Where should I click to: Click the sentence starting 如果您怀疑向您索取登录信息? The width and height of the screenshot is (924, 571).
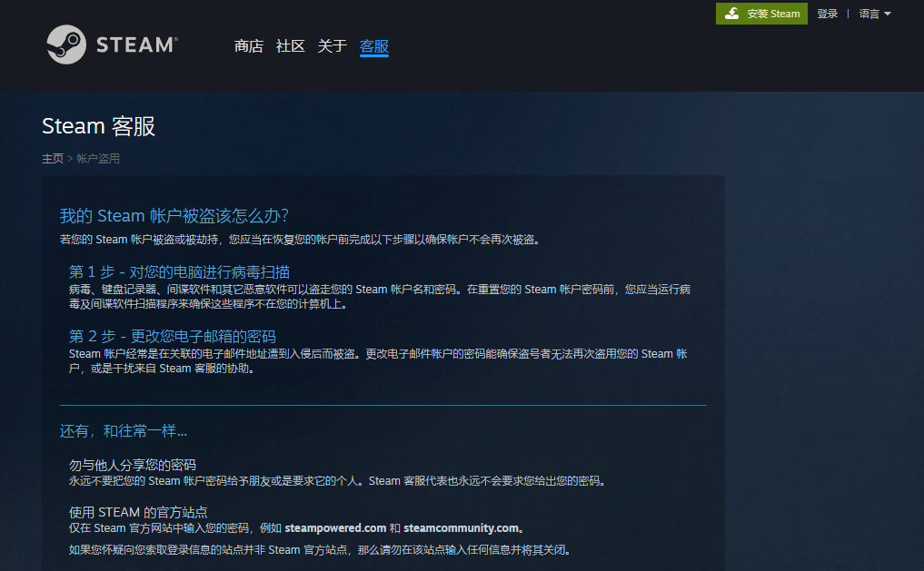(320, 550)
